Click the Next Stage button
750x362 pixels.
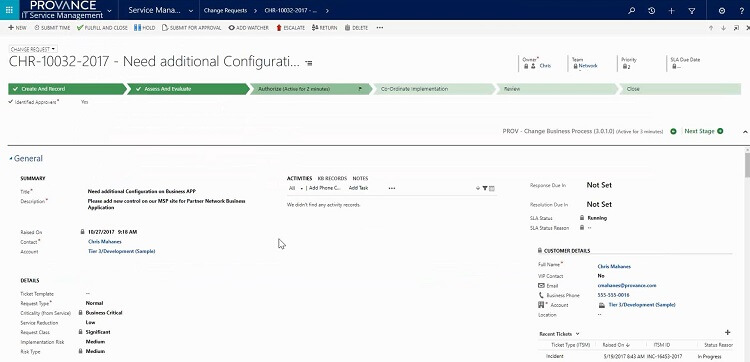[704, 131]
